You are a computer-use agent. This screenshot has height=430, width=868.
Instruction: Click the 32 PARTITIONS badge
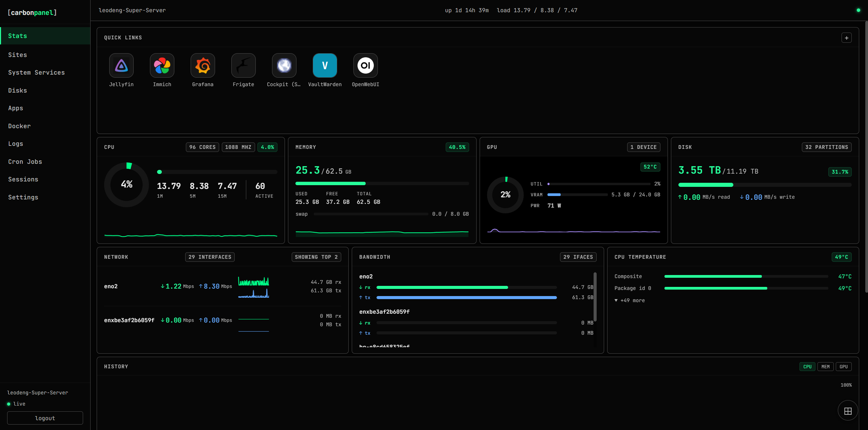point(827,147)
